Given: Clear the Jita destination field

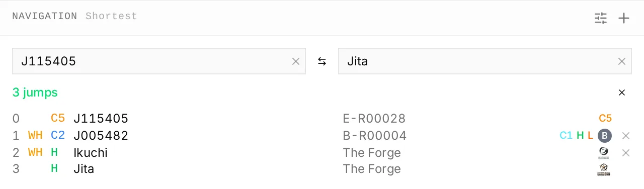Looking at the screenshot, I should click(x=622, y=61).
